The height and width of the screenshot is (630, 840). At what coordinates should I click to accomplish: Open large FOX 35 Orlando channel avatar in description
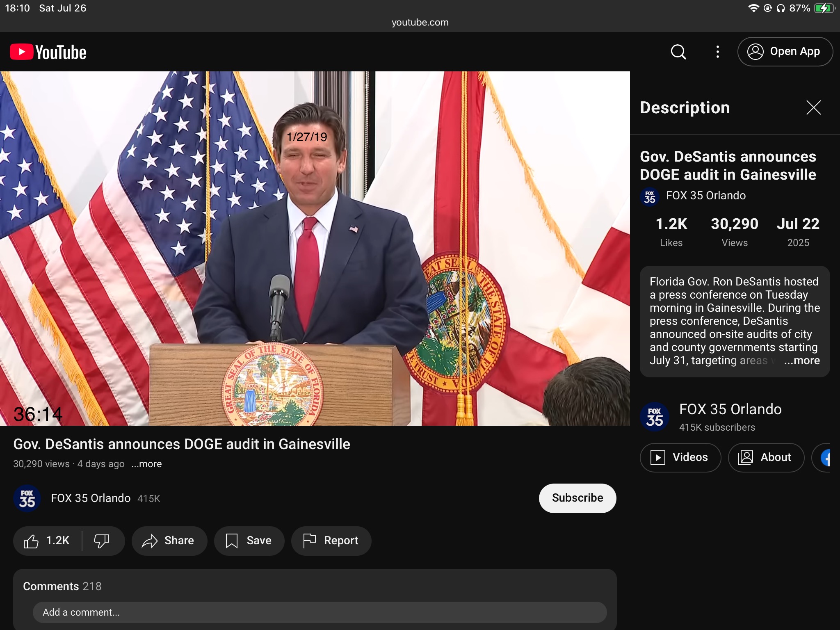pyautogui.click(x=655, y=417)
